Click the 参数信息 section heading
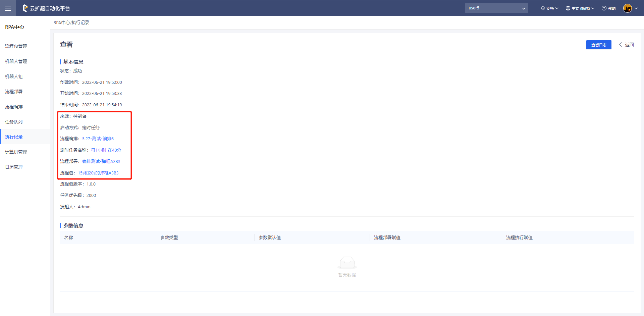The width and height of the screenshot is (644, 316). click(x=73, y=225)
